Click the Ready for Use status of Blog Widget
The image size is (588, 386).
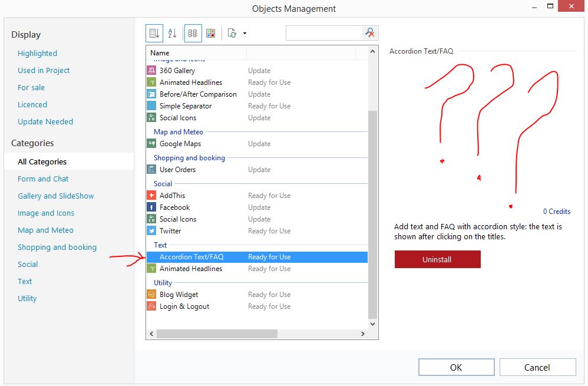(x=269, y=295)
